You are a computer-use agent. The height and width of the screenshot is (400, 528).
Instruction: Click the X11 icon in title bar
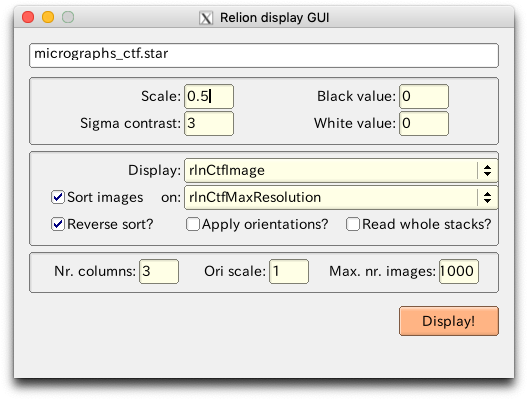coord(206,18)
